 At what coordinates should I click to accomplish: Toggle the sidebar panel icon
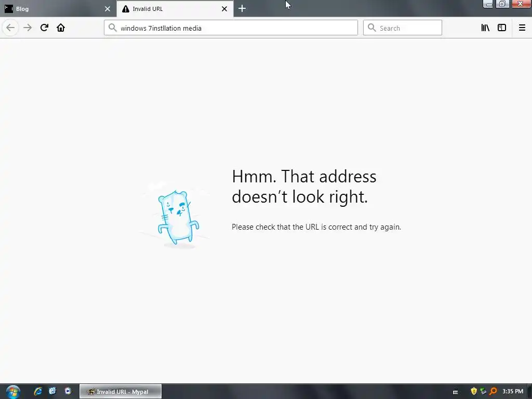(x=502, y=28)
